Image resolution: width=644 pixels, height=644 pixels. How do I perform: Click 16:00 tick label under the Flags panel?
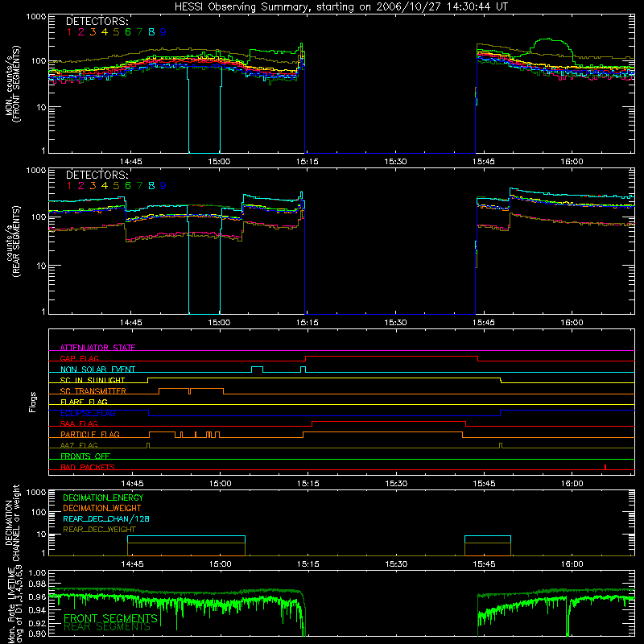[572, 484]
